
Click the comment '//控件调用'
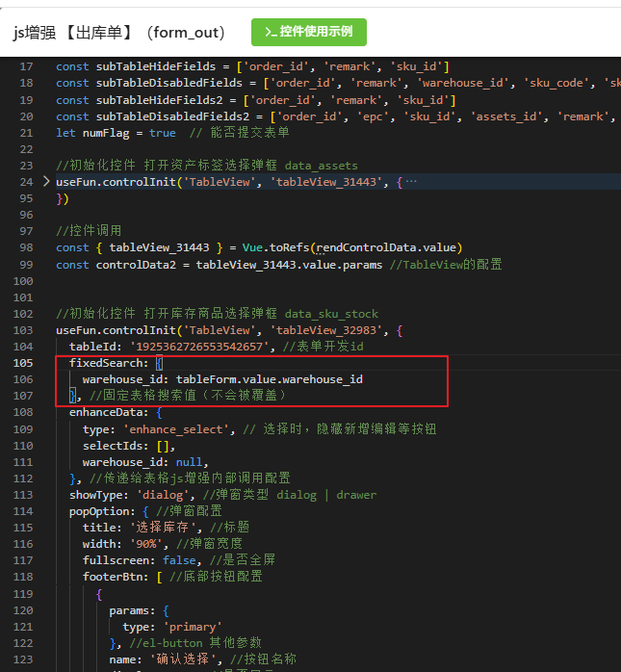[89, 231]
